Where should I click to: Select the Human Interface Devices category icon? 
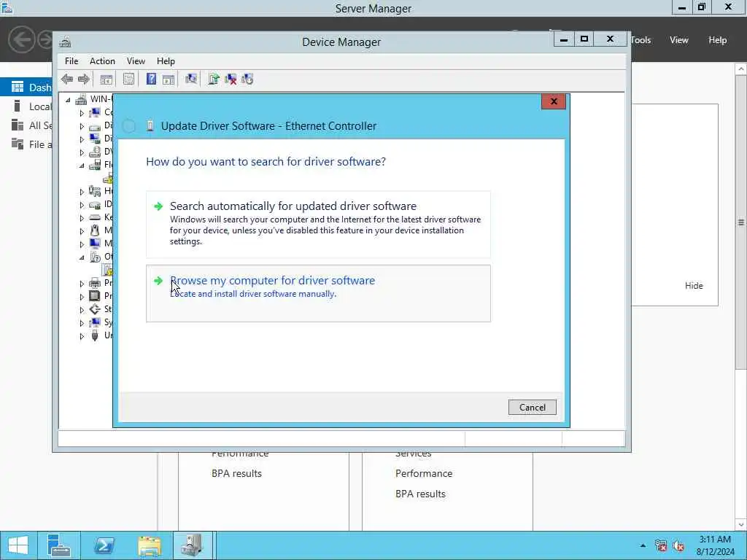tap(95, 191)
